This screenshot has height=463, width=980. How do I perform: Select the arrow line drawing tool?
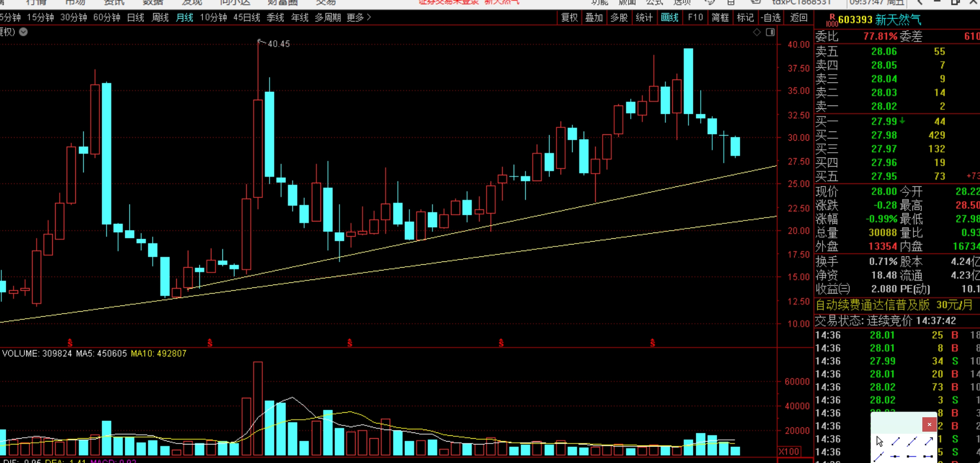[x=929, y=441]
